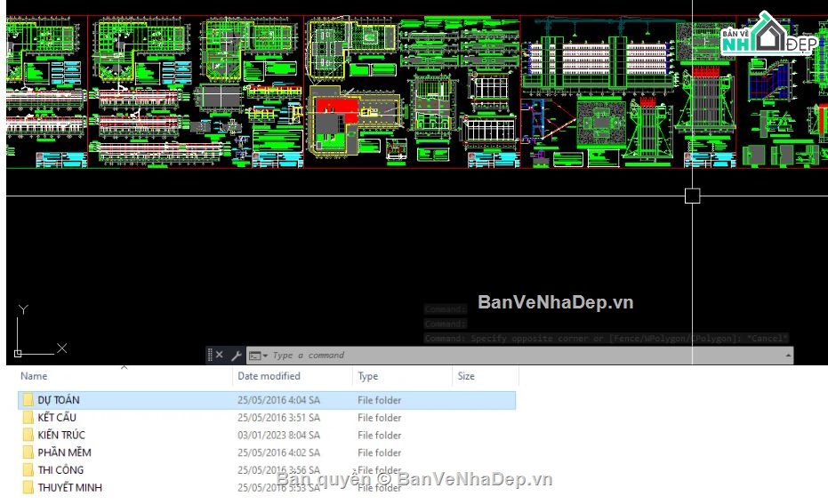828x504 pixels.
Task: Click the Bản Vẽ Nhà Đẹp logo
Action: pyautogui.click(x=767, y=36)
